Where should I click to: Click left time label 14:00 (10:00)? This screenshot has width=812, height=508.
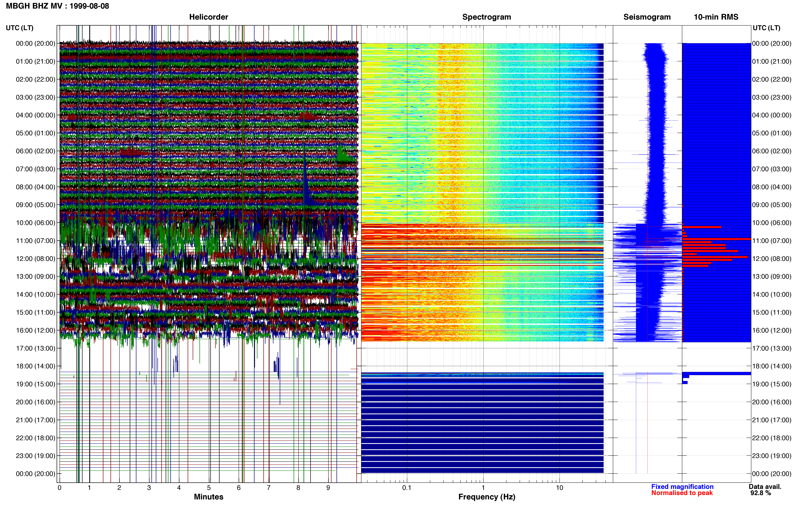36,295
